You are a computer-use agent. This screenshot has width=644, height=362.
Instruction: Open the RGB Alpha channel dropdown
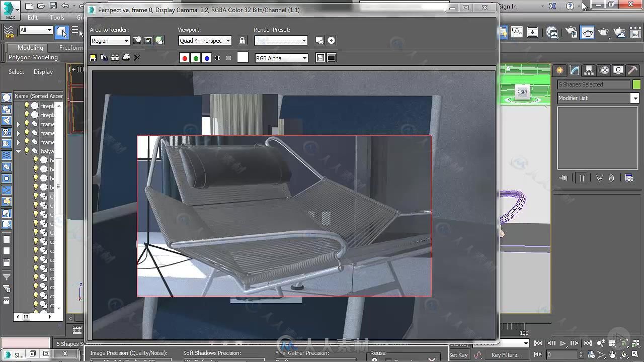tap(281, 58)
